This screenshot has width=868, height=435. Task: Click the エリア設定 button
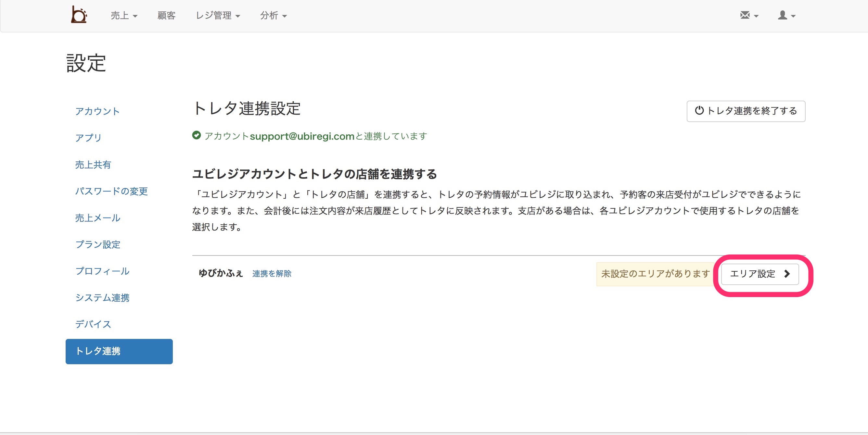pyautogui.click(x=760, y=274)
